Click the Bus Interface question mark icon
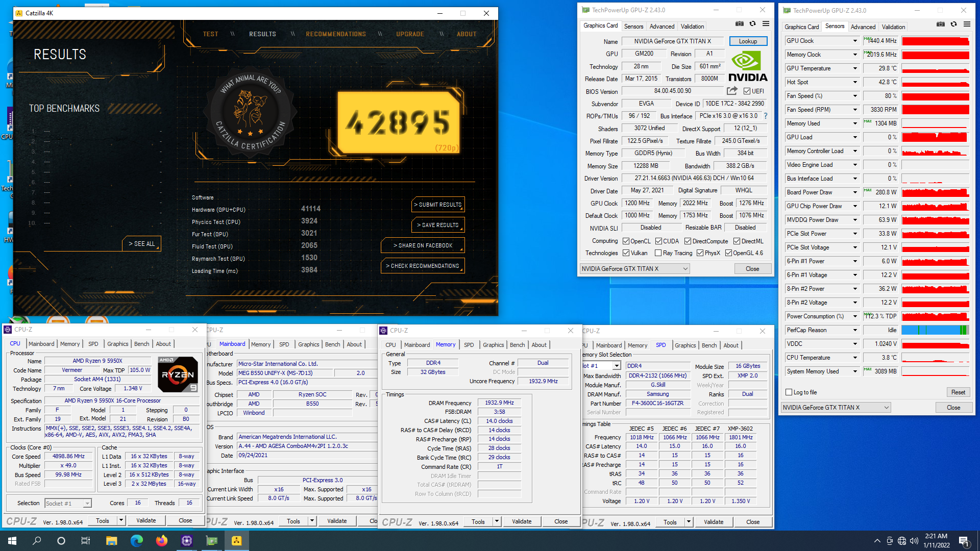The height and width of the screenshot is (551, 980). [765, 116]
